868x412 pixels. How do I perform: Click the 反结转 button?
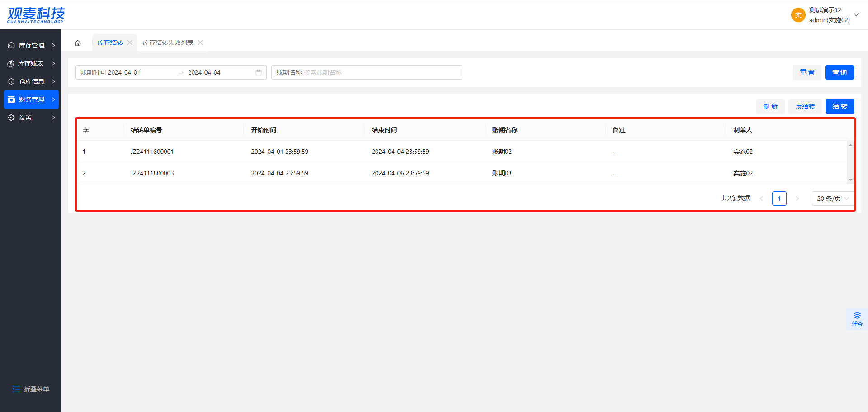[805, 106]
